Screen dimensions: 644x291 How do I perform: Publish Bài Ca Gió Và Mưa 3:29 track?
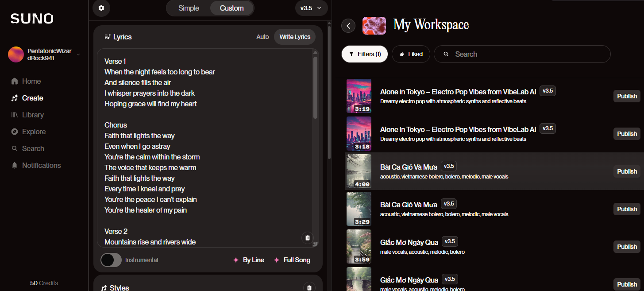point(627,209)
